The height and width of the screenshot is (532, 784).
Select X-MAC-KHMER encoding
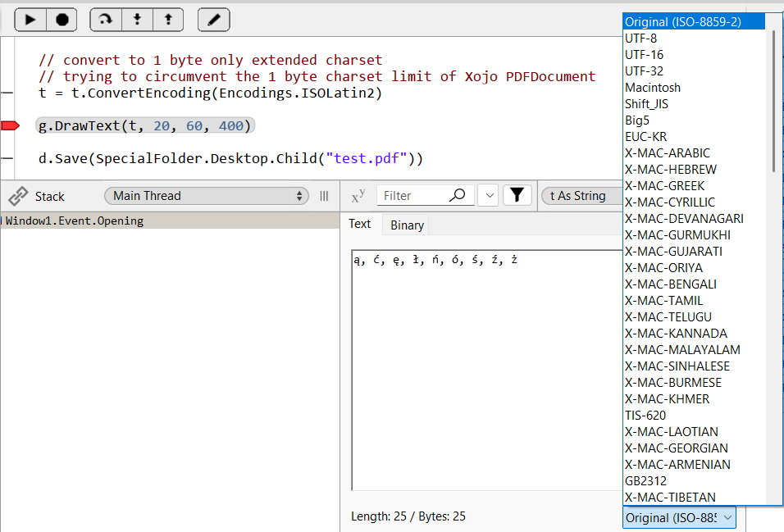pyautogui.click(x=694, y=399)
